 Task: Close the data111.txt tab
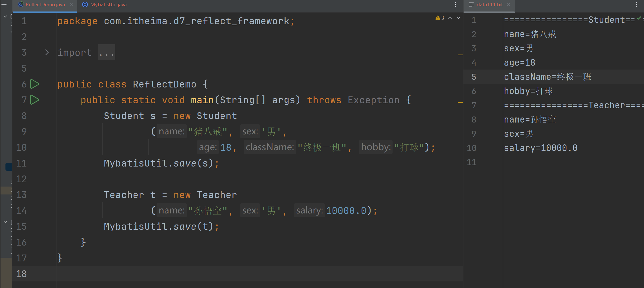point(509,4)
